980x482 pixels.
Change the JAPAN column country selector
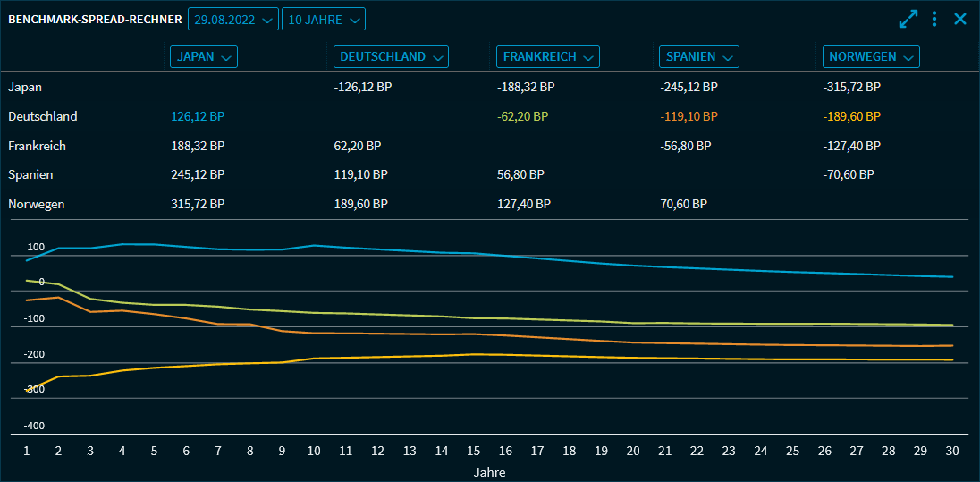[203, 56]
